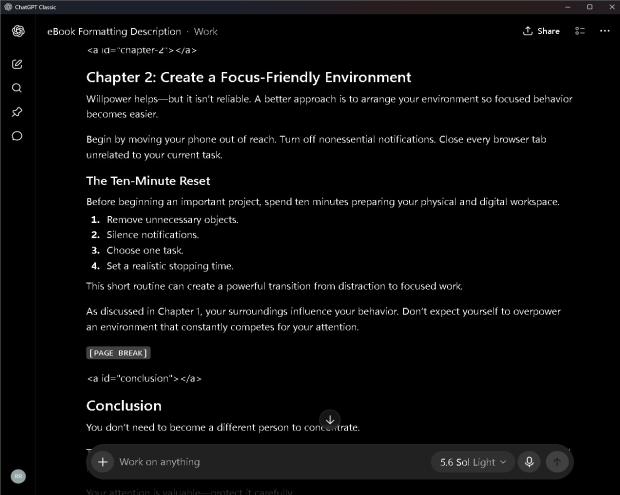Click the ChatGPT logo in the sidebar
620x495 pixels.
(18, 31)
